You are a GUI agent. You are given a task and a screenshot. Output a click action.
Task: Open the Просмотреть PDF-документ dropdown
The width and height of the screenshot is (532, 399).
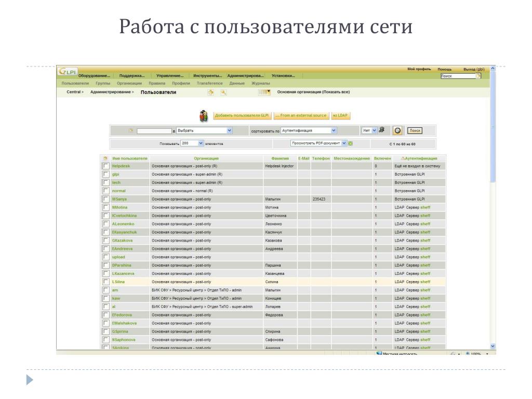[318, 143]
